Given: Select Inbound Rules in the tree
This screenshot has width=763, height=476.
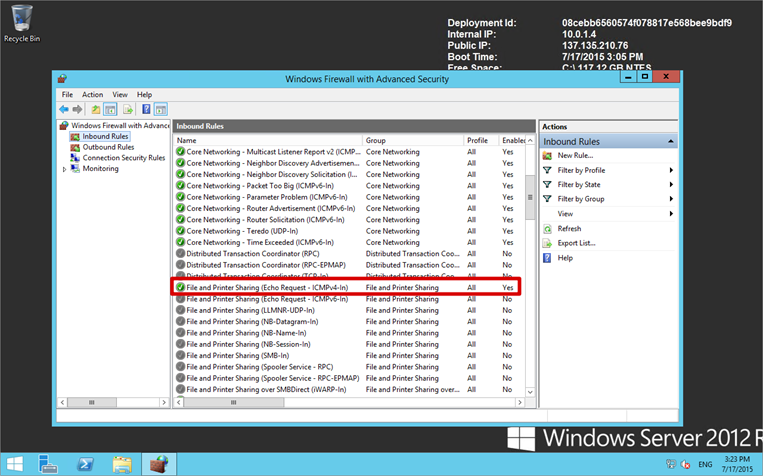Looking at the screenshot, I should coord(105,136).
